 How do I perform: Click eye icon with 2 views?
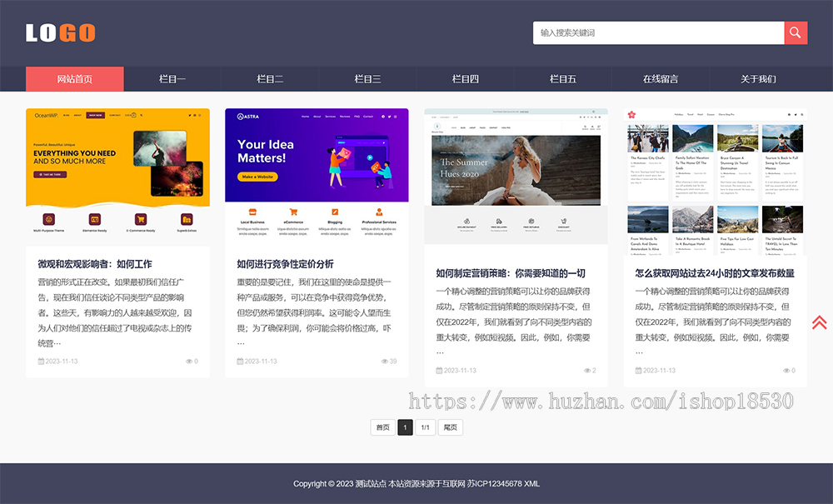click(x=587, y=370)
